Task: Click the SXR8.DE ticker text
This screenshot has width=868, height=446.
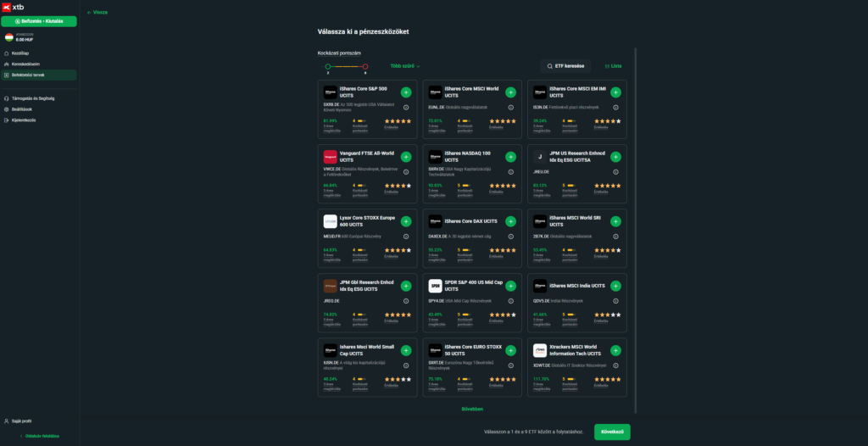Action: (x=331, y=104)
